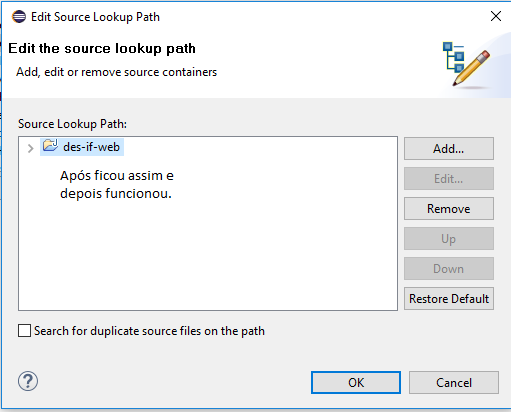Click the Source Lookup Path label
This screenshot has width=511, height=412.
pos(72,124)
